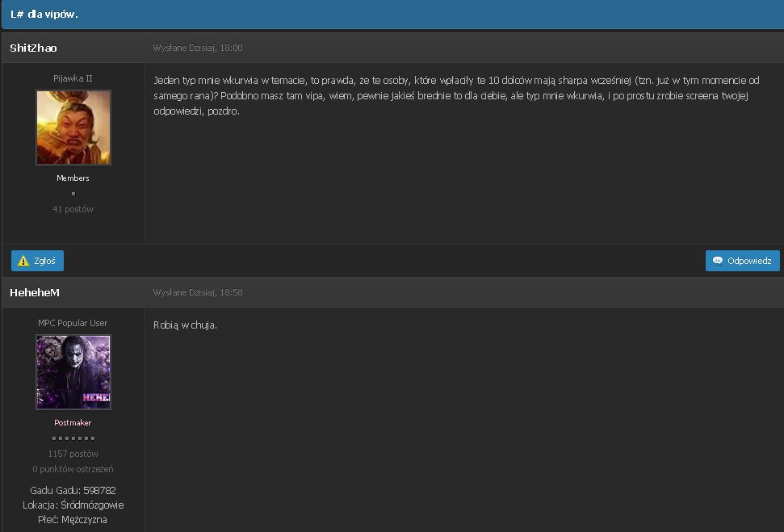Click the 'Wysłane Dzisiaj, 18:58' timestamp
The image size is (784, 532).
(x=198, y=292)
